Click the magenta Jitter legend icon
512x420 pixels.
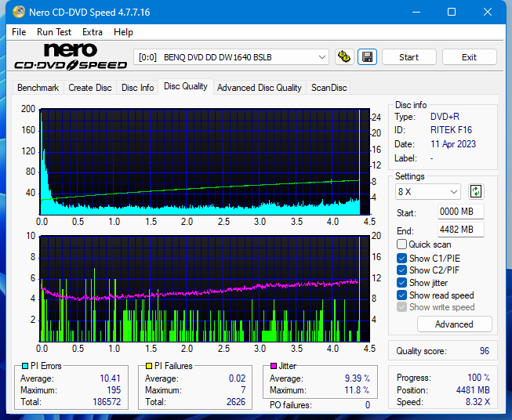pyautogui.click(x=274, y=366)
